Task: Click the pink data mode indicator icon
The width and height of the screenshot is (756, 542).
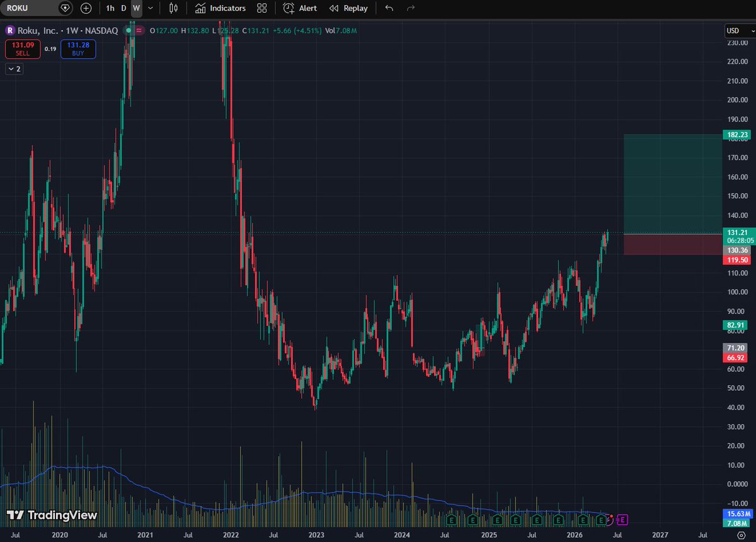Action: tap(139, 30)
